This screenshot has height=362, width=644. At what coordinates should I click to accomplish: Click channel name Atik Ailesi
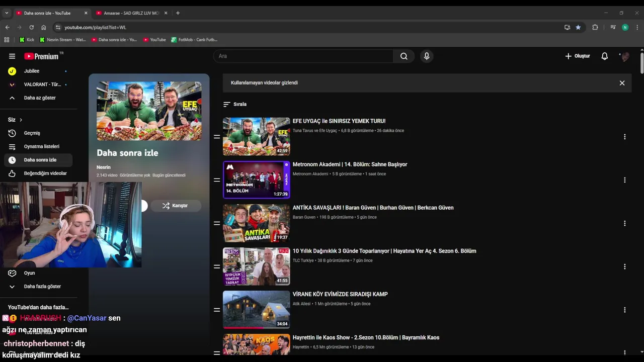pos(301,304)
